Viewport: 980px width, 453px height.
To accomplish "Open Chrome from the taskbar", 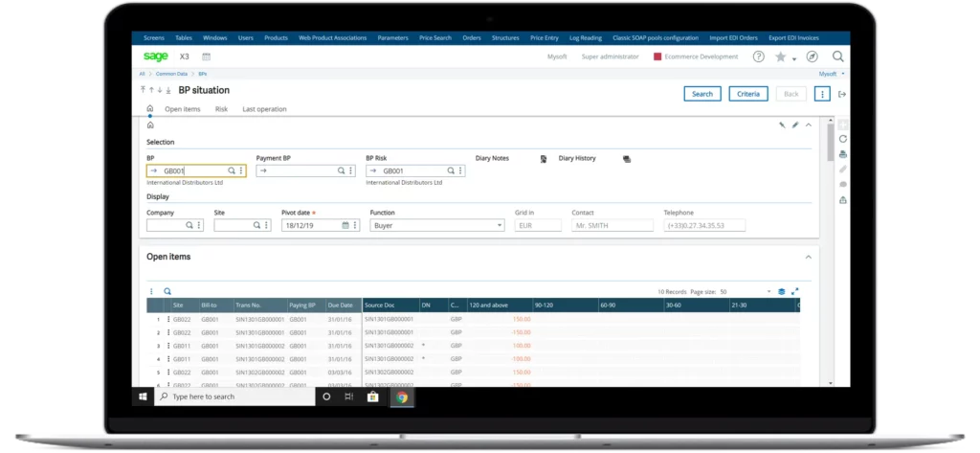I will 402,396.
